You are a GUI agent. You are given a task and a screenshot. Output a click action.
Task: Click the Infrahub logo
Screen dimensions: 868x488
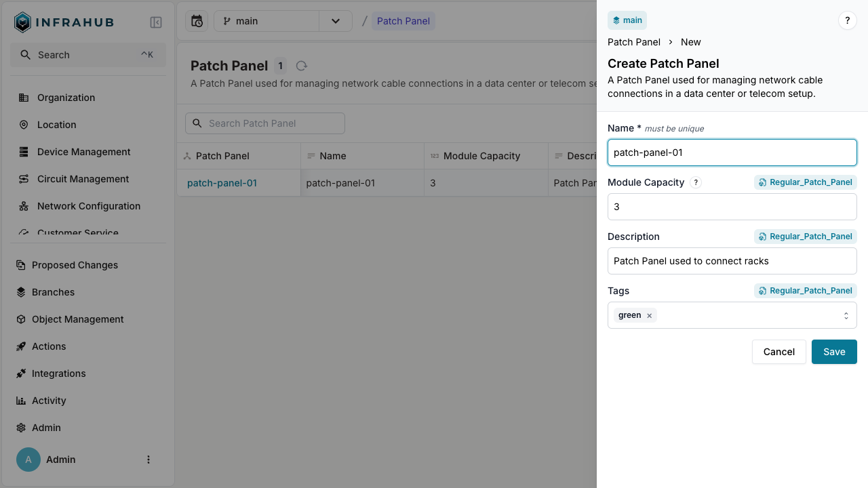click(x=64, y=22)
